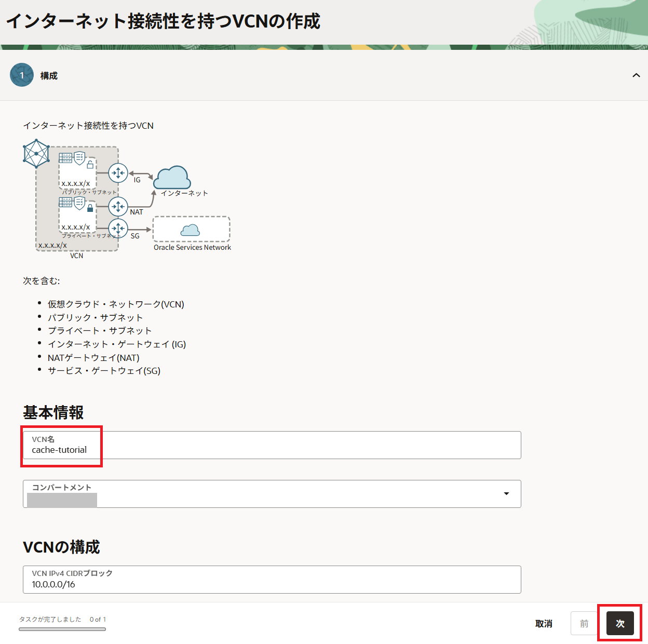Click the SG service gateway icon

coord(118,228)
